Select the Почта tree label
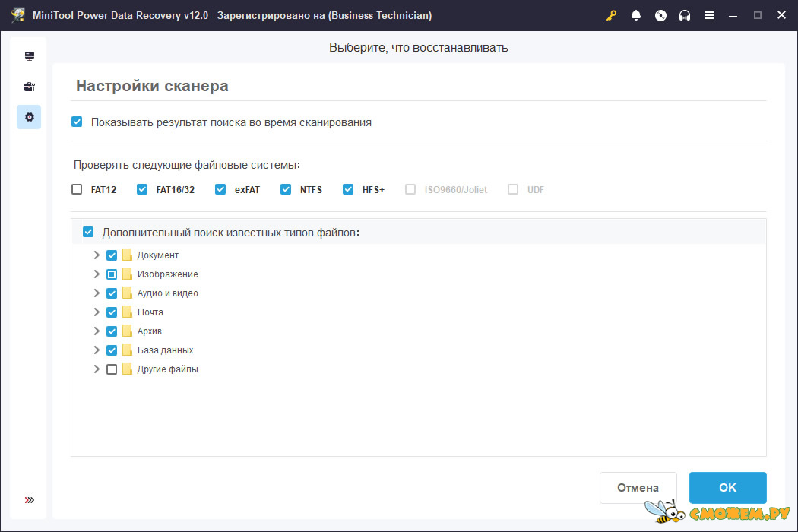798x532 pixels. click(x=150, y=312)
